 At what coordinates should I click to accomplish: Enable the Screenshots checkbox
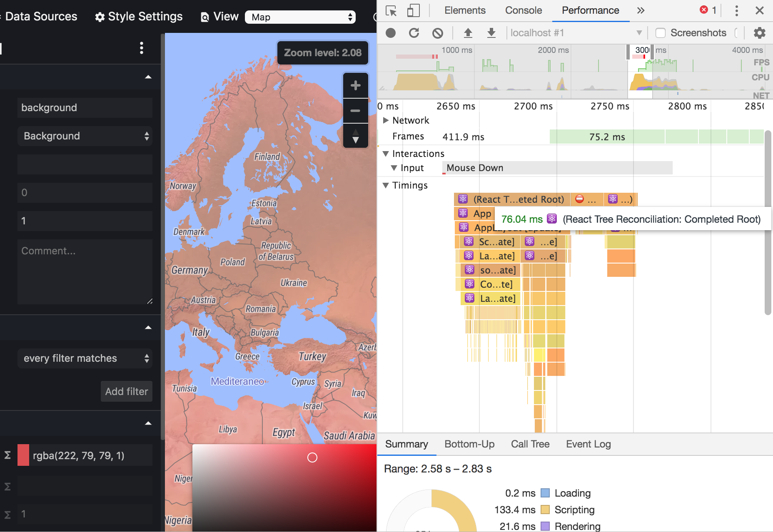660,33
